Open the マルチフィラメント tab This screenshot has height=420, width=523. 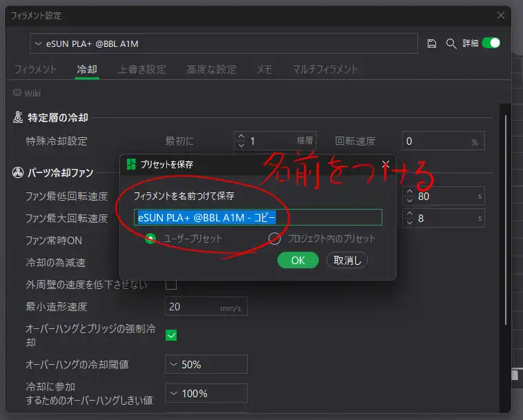click(325, 69)
